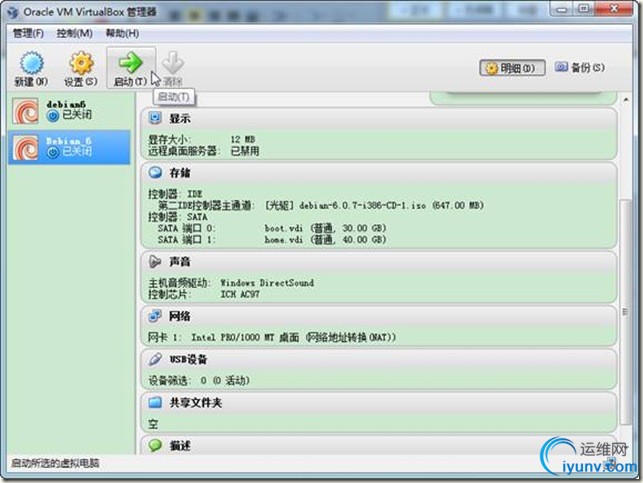Open the 网络 section header title
The height and width of the screenshot is (483, 643).
click(180, 316)
